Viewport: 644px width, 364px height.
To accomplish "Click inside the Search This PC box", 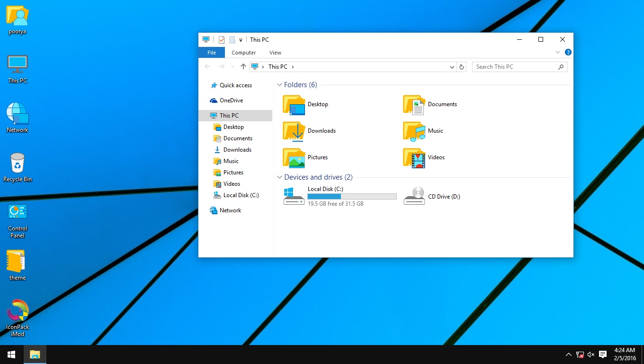I will (x=516, y=66).
